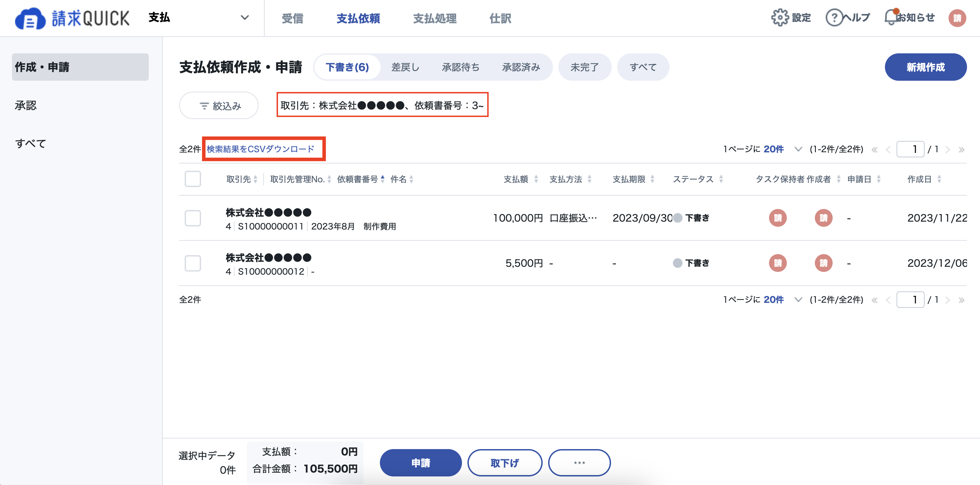Click creator avatar for S10000000012 row
Viewport: 980px width, 485px height.
823,263
